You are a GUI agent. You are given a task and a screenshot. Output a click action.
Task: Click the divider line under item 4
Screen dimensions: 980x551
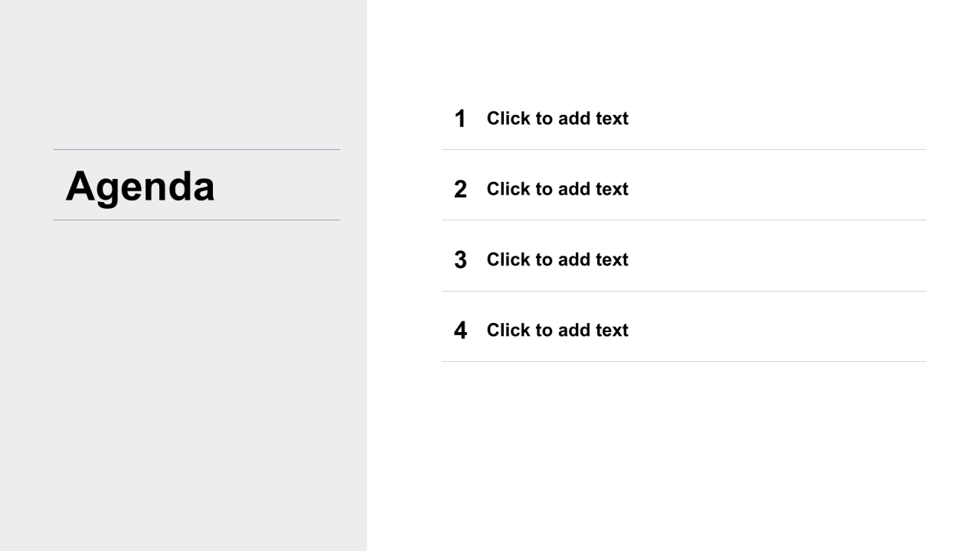click(684, 361)
